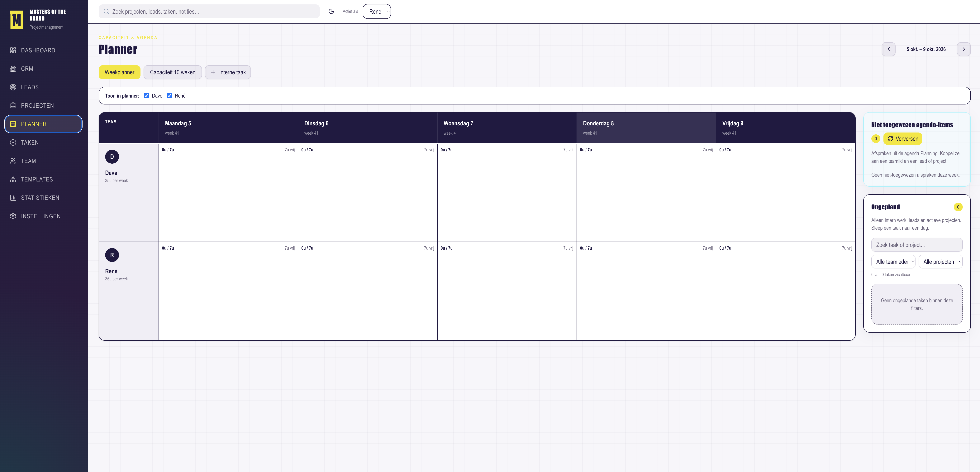This screenshot has height=472, width=980.
Task: Click the Templates shapes icon
Action: pos(13,179)
